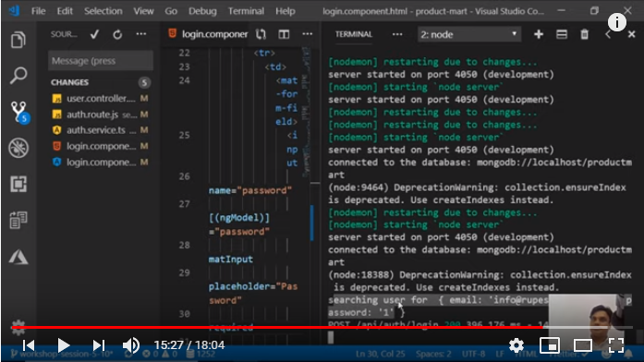The width and height of the screenshot is (644, 362).
Task: Open the File menu
Action: pyautogui.click(x=39, y=11)
